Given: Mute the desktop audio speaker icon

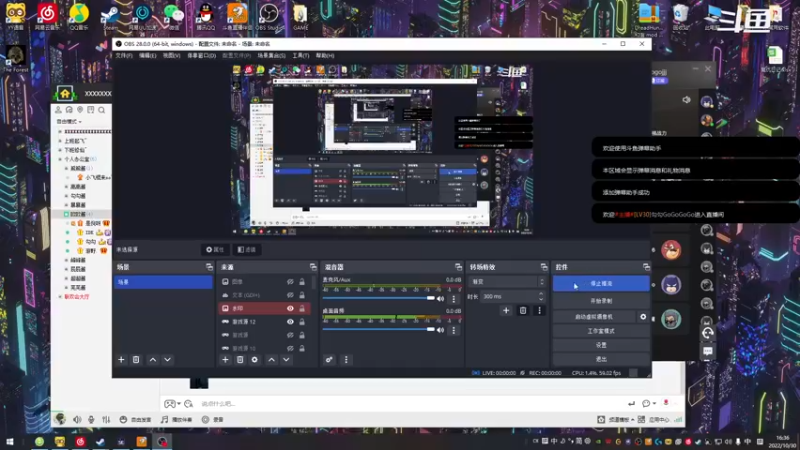Looking at the screenshot, I should (440, 330).
